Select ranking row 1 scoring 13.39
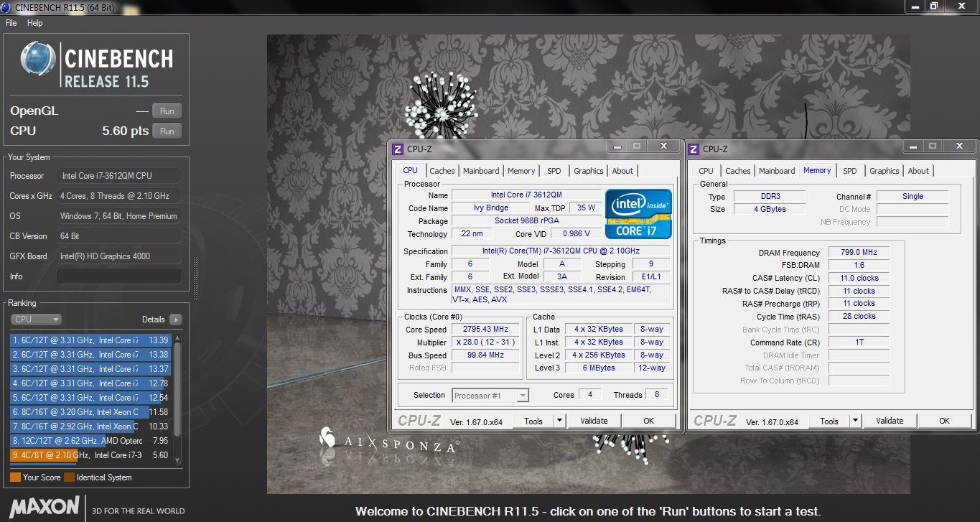Screen dimensions: 980x522 coord(90,340)
